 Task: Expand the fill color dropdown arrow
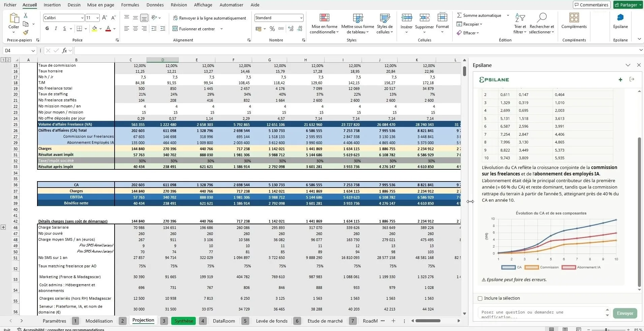100,29
